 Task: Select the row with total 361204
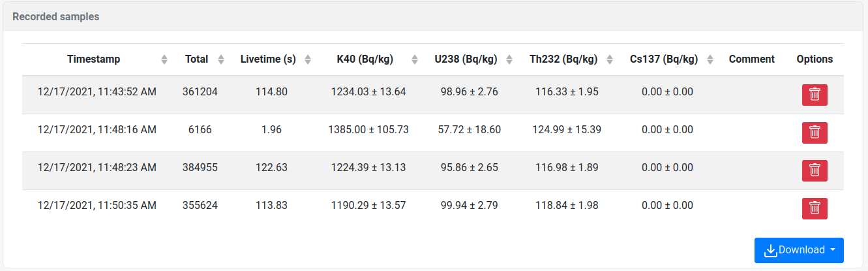201,92
